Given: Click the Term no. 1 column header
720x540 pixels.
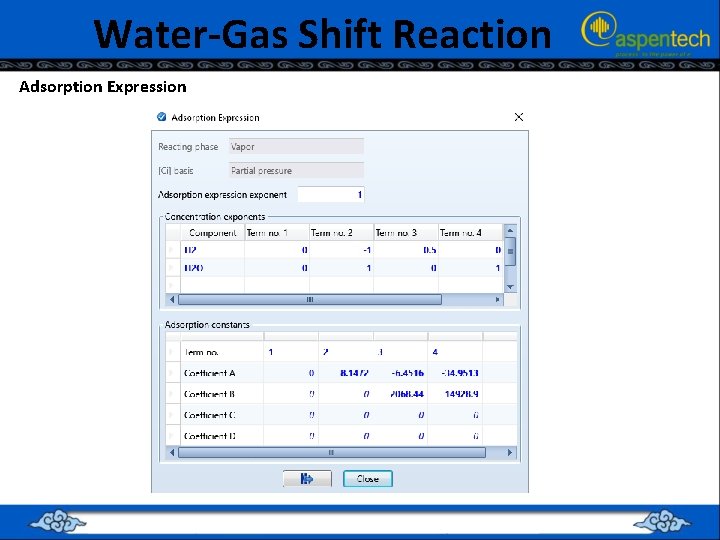Looking at the screenshot, I should coord(277,233).
